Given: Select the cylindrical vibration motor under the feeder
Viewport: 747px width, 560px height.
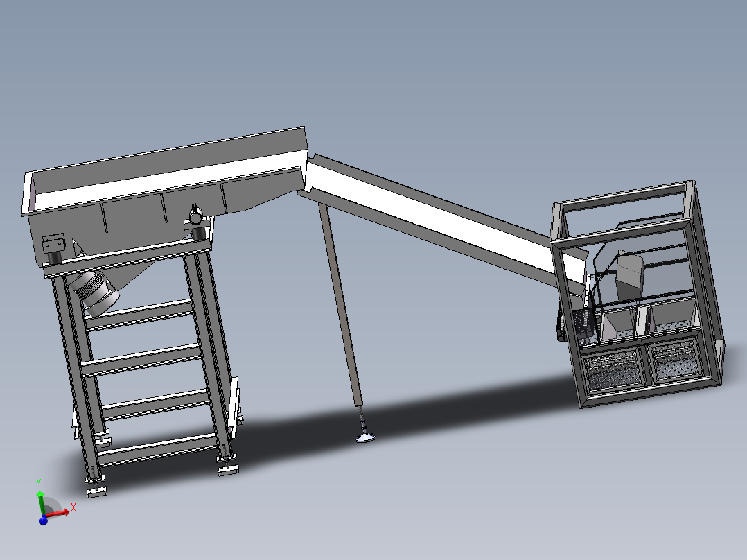Looking at the screenshot, I should click(96, 295).
